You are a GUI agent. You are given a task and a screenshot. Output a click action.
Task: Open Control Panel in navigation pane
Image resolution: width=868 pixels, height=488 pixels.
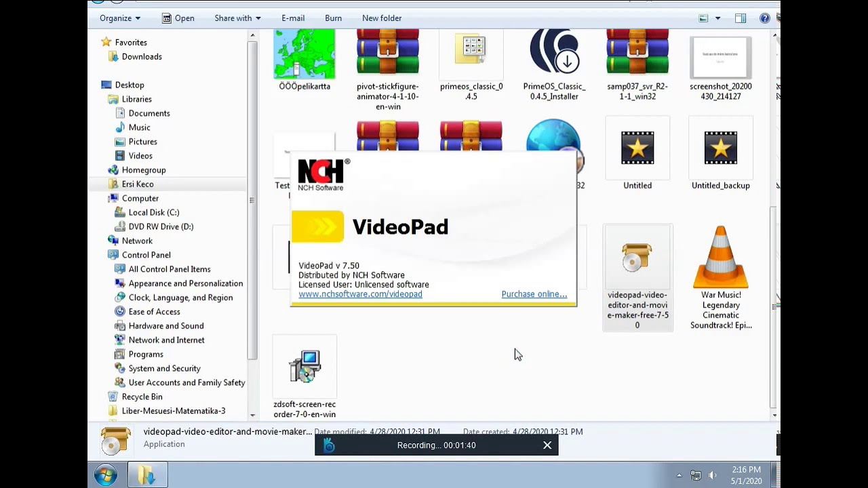(146, 256)
